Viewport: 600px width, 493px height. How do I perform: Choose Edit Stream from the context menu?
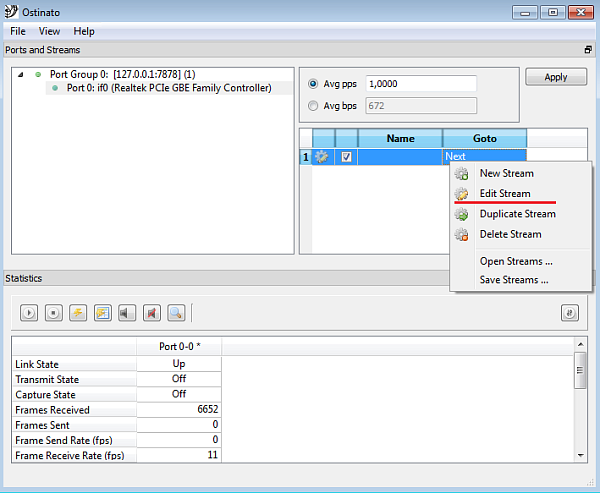505,193
